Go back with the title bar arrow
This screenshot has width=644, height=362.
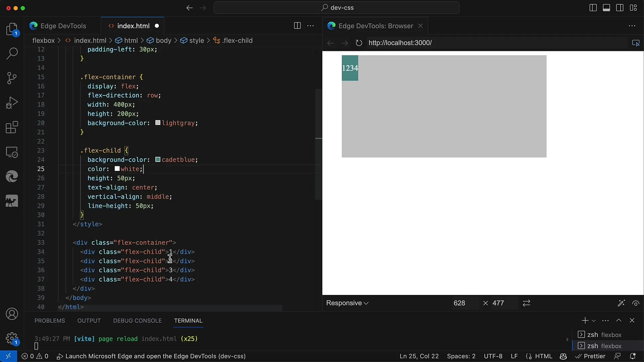pyautogui.click(x=190, y=8)
